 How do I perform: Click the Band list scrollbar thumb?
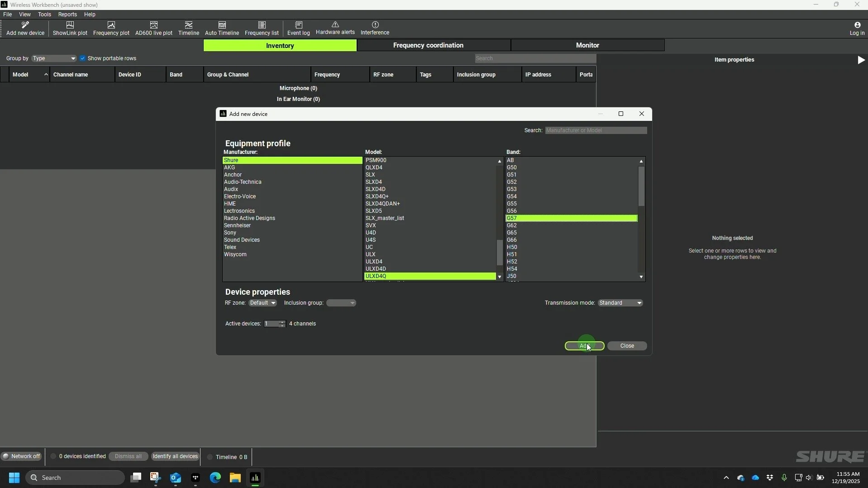641,186
